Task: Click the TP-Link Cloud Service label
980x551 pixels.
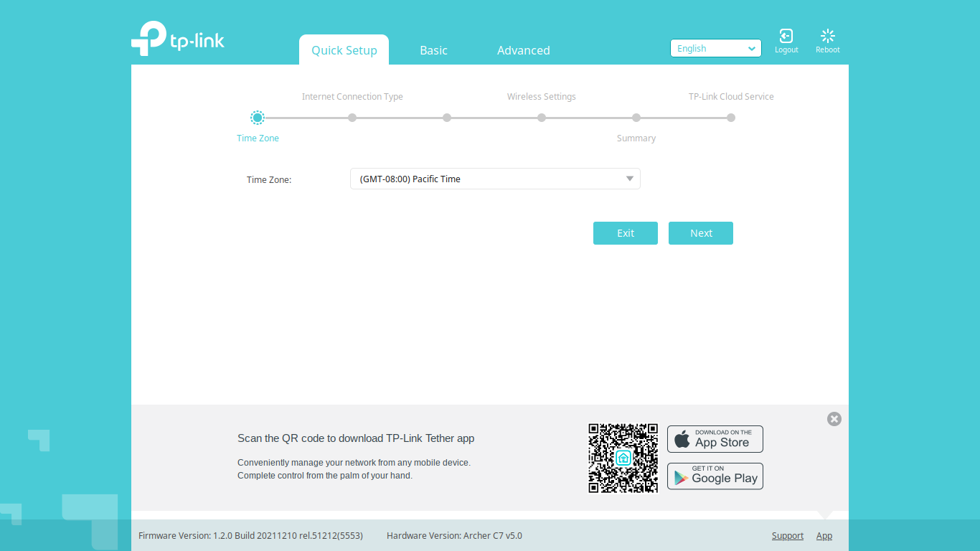Action: pos(731,97)
